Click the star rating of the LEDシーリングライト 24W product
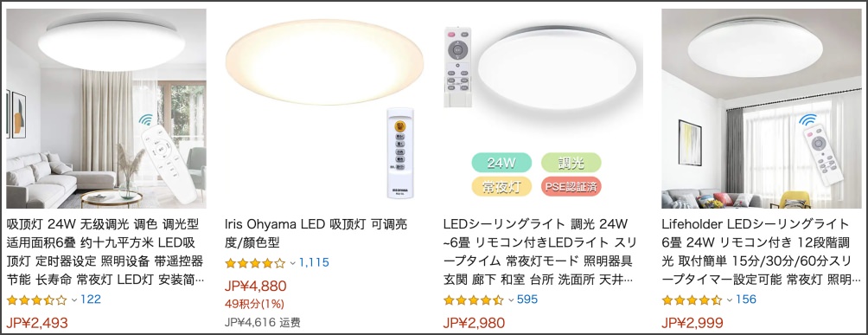Image resolution: width=868 pixels, height=335 pixels. [474, 300]
